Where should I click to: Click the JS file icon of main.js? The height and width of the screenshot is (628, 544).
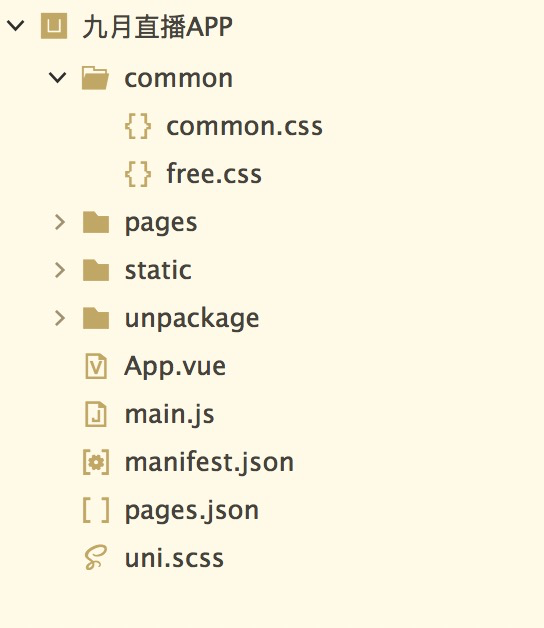coord(96,414)
